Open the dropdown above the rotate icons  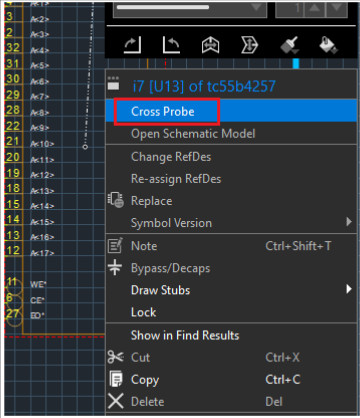coord(190,9)
